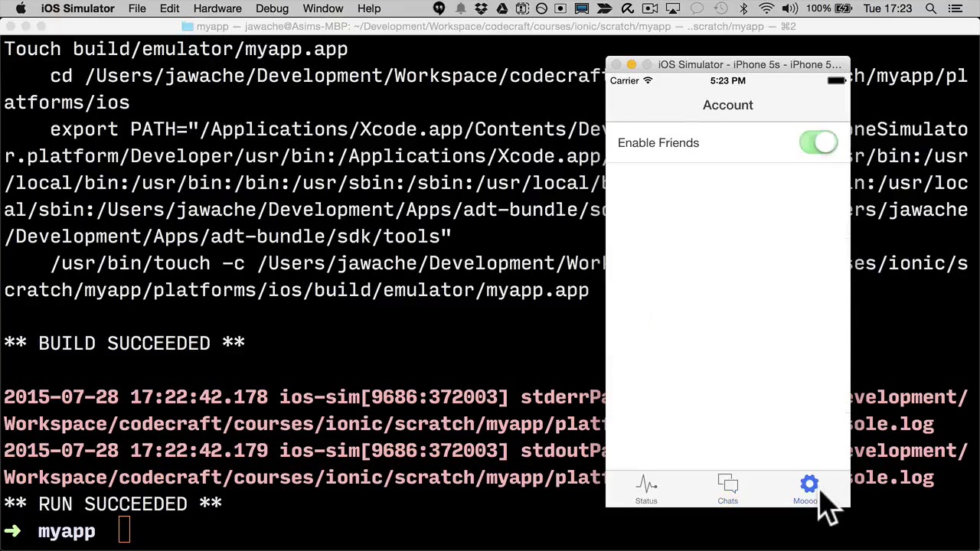Open the Bluetooth menu
This screenshot has height=551, width=980.
coord(743,8)
